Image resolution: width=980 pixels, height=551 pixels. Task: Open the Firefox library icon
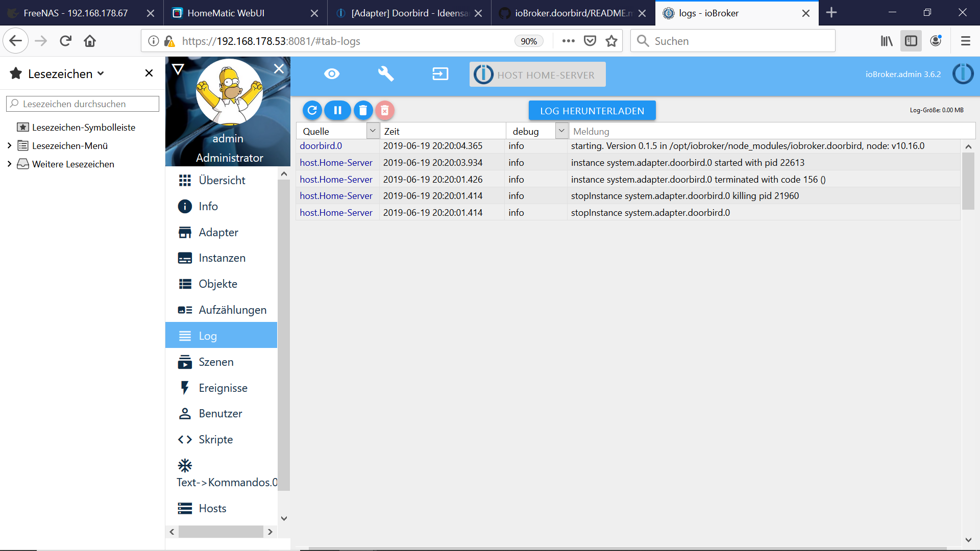[x=887, y=41]
